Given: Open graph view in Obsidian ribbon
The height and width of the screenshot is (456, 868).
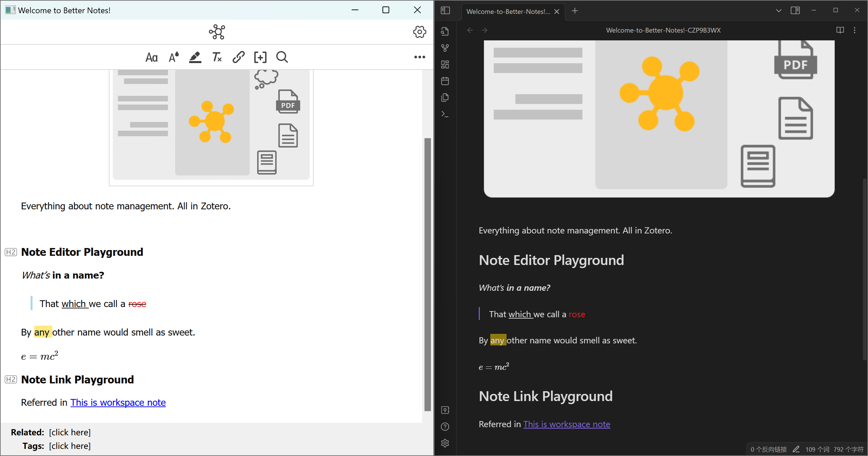Looking at the screenshot, I should tap(445, 48).
